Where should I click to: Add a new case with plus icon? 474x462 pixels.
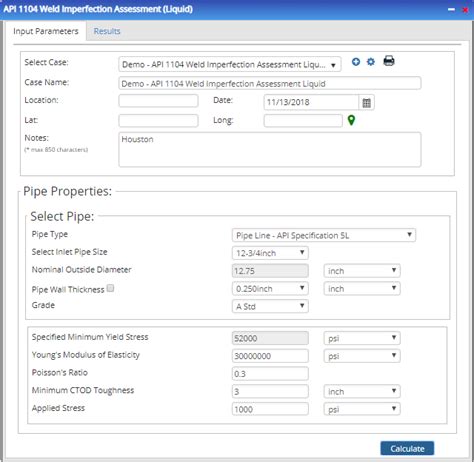coord(356,62)
